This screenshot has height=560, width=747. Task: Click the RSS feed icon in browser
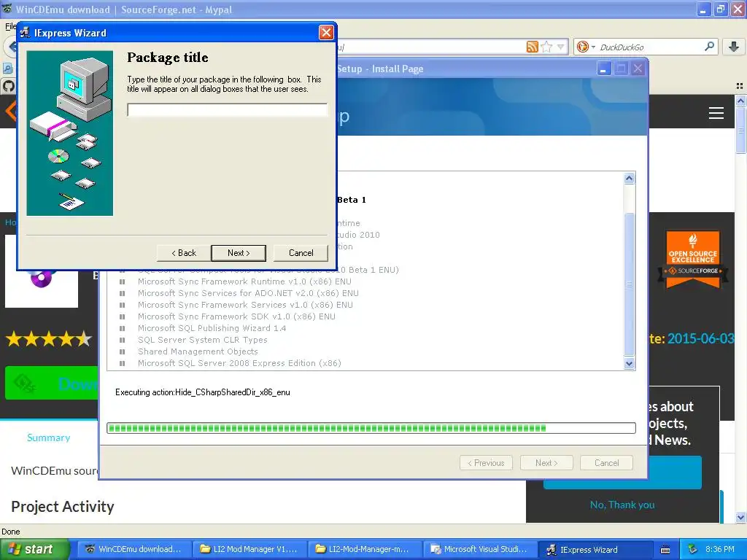tap(532, 47)
